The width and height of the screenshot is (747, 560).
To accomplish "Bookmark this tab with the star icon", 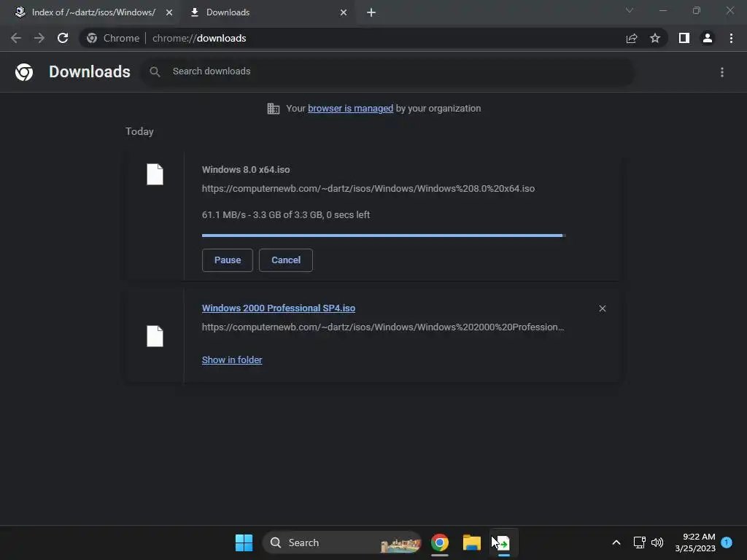I will [x=655, y=38].
